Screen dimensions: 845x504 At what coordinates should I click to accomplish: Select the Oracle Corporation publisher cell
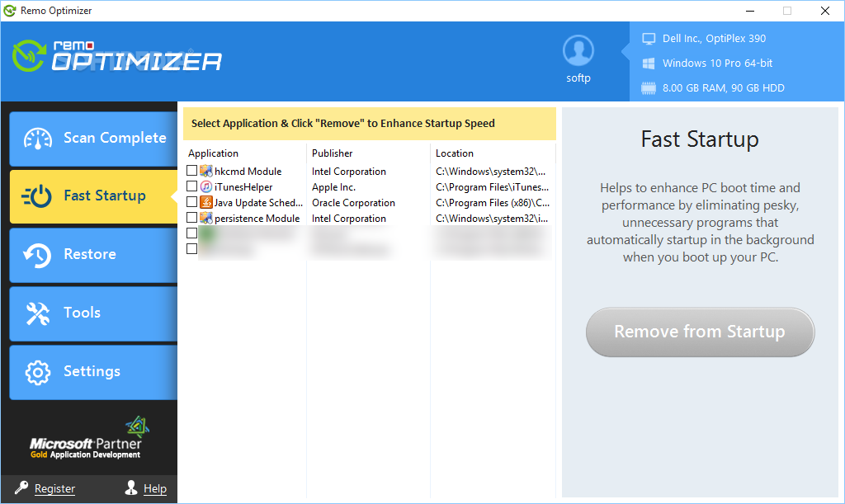353,203
